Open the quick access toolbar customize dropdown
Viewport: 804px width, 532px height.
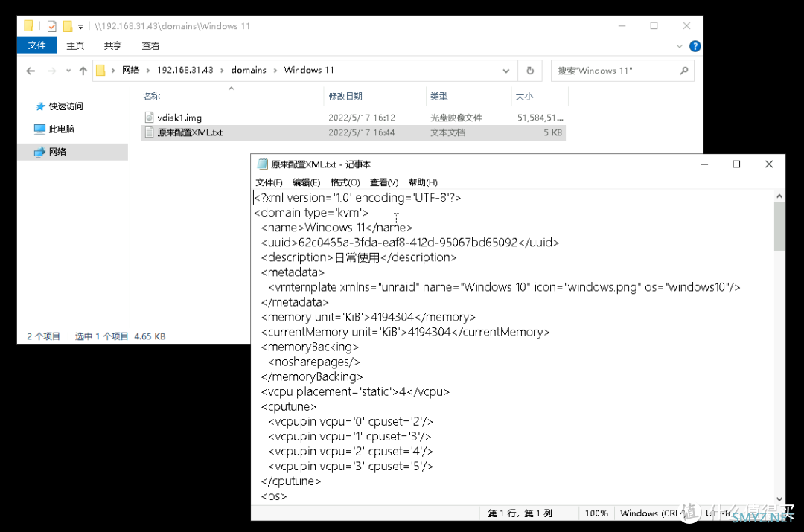(80, 27)
